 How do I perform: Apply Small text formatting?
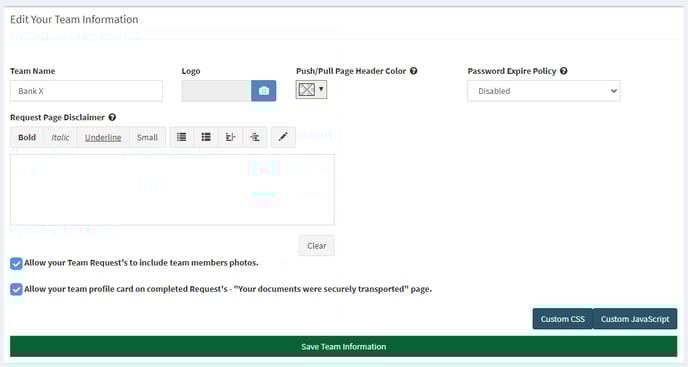[147, 137]
